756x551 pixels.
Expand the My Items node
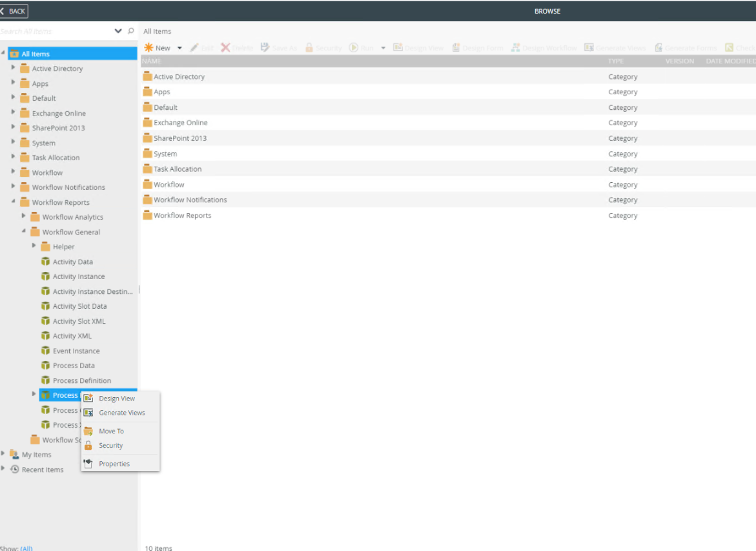[3, 453]
